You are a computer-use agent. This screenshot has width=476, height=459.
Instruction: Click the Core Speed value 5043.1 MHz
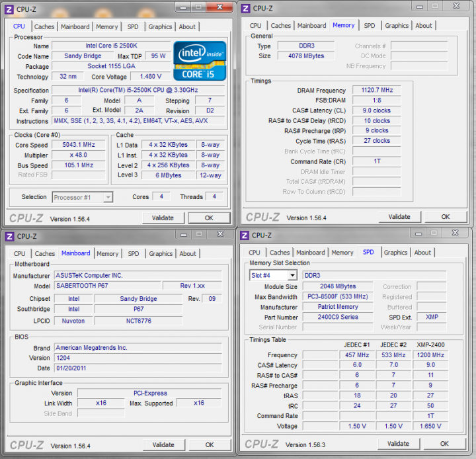(x=79, y=145)
